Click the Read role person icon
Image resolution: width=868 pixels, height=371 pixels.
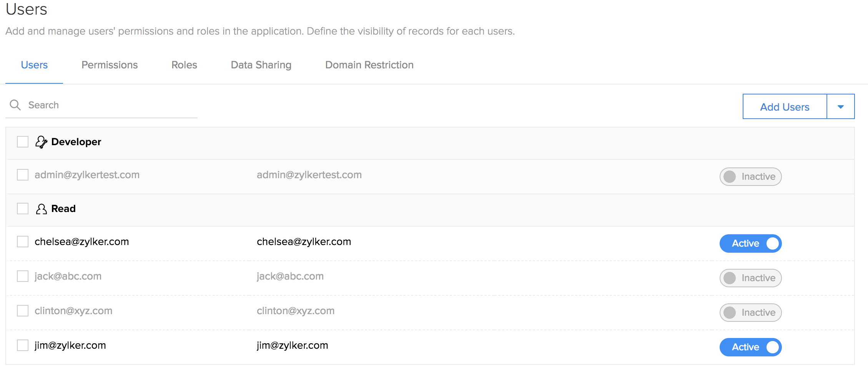[x=41, y=209]
